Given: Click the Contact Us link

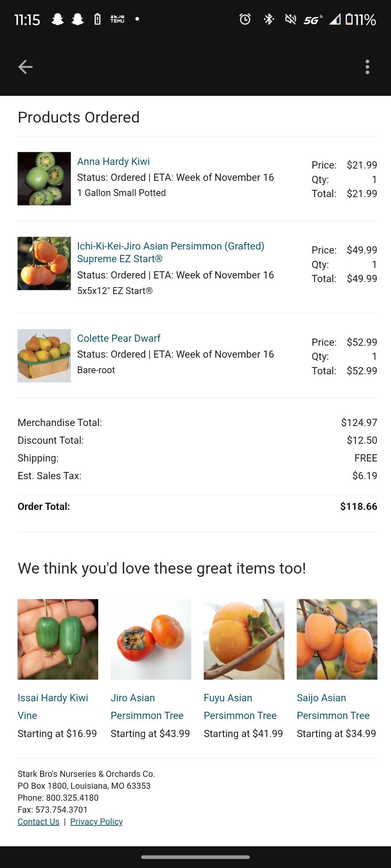Looking at the screenshot, I should (38, 822).
